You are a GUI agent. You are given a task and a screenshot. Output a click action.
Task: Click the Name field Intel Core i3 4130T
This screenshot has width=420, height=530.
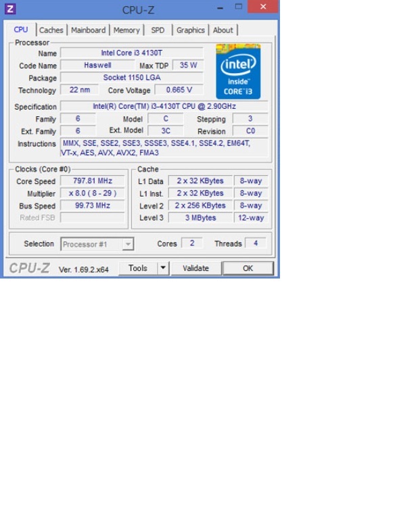[x=132, y=53]
